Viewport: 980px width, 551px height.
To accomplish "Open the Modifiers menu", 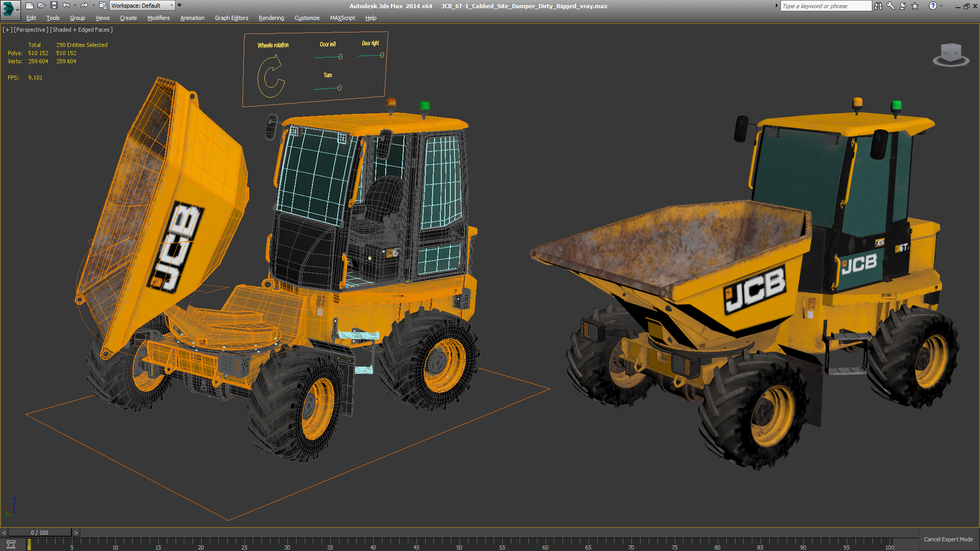I will (x=159, y=18).
